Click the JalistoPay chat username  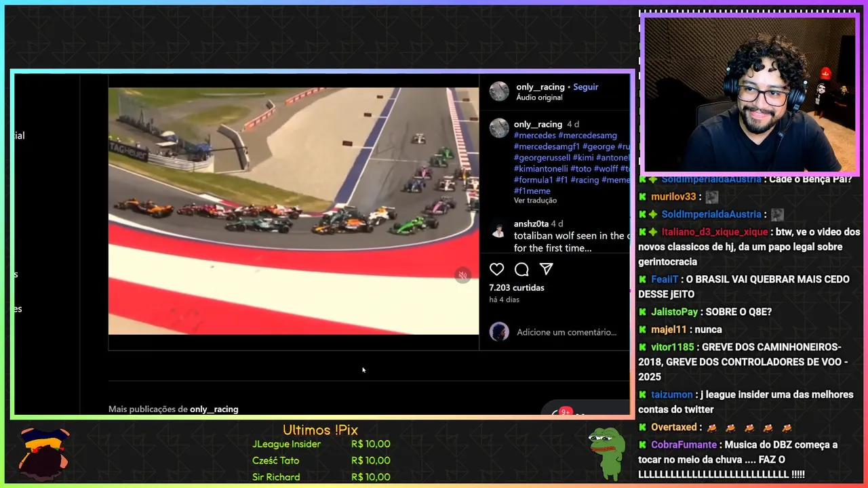[x=674, y=312]
